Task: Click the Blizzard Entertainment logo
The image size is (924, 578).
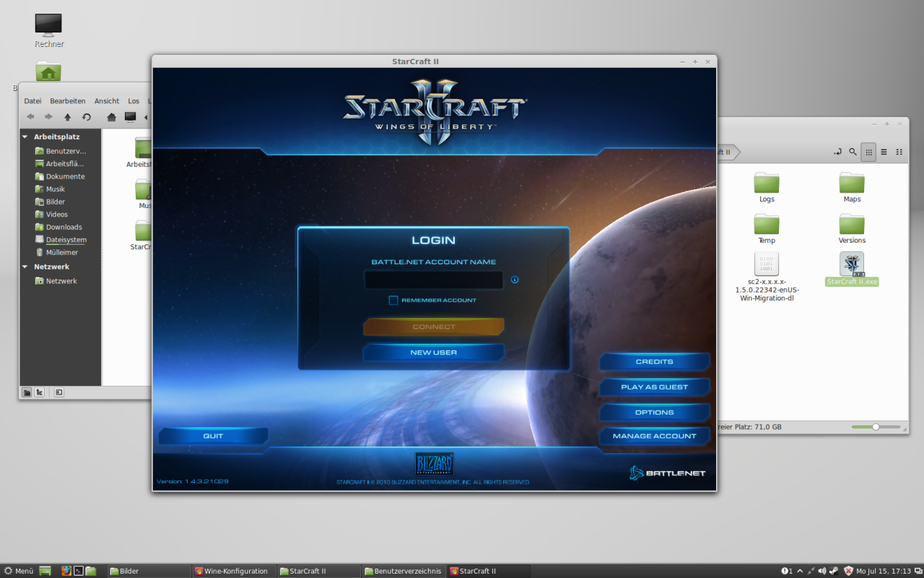Action: (x=434, y=464)
